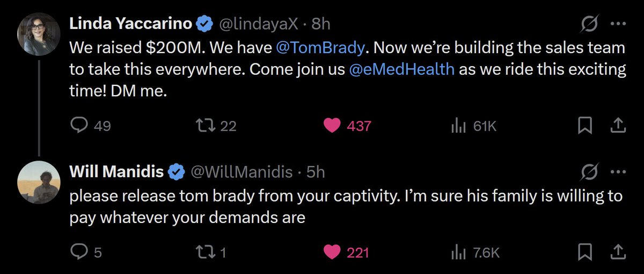Bookmark Linda Yaccarino's post
Viewport: 644px width, 274px height.
click(x=584, y=126)
